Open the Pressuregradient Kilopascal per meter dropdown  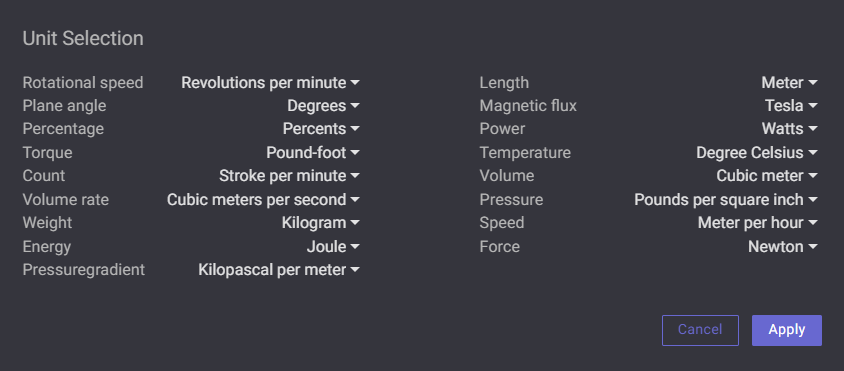click(x=279, y=270)
